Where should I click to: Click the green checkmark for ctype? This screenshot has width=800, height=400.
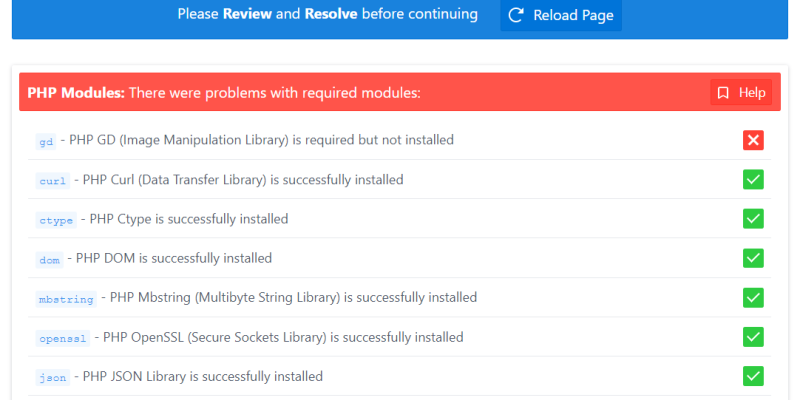(753, 219)
